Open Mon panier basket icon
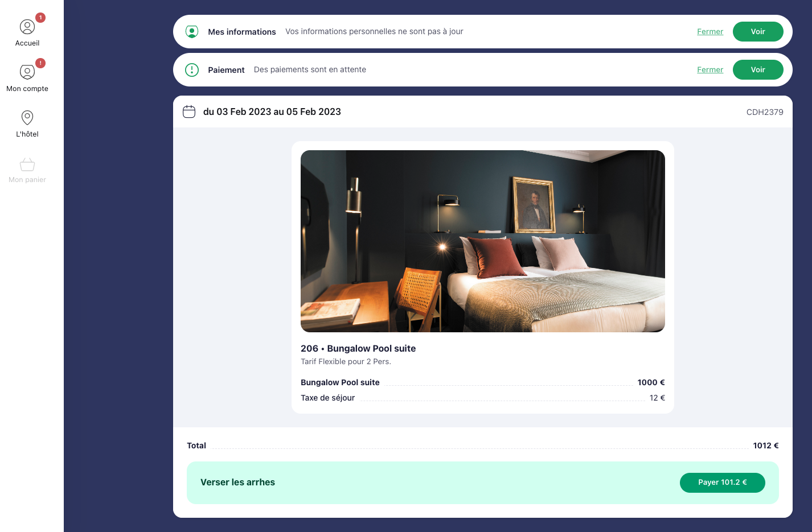Viewport: 812px width, 532px height. coord(27,164)
